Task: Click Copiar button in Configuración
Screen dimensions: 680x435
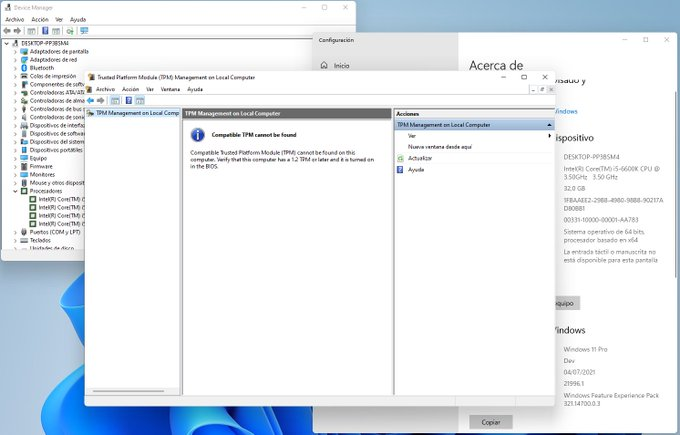Action: [x=491, y=422]
